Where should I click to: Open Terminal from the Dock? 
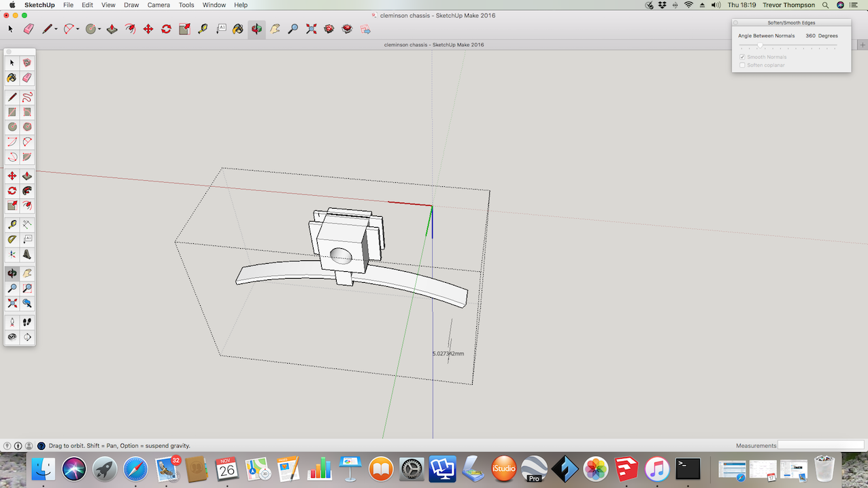[688, 469]
